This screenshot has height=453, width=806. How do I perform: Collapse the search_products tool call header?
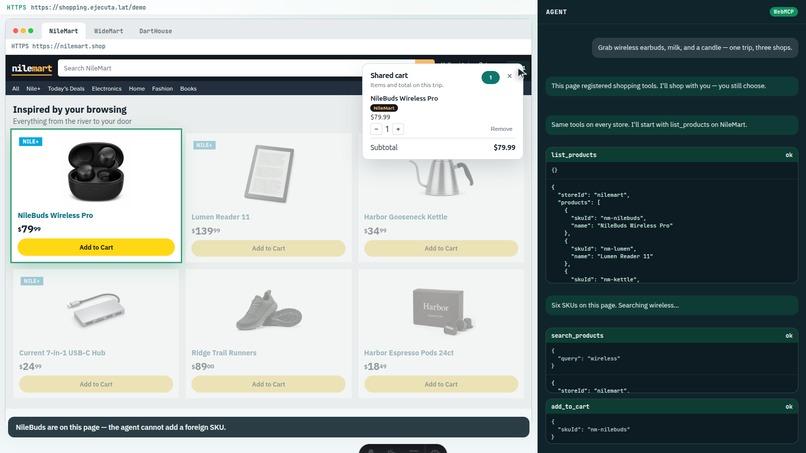click(671, 336)
